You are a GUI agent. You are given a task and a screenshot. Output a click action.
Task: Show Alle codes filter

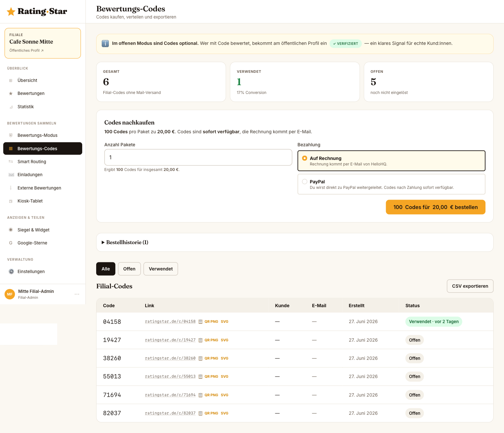tap(106, 269)
